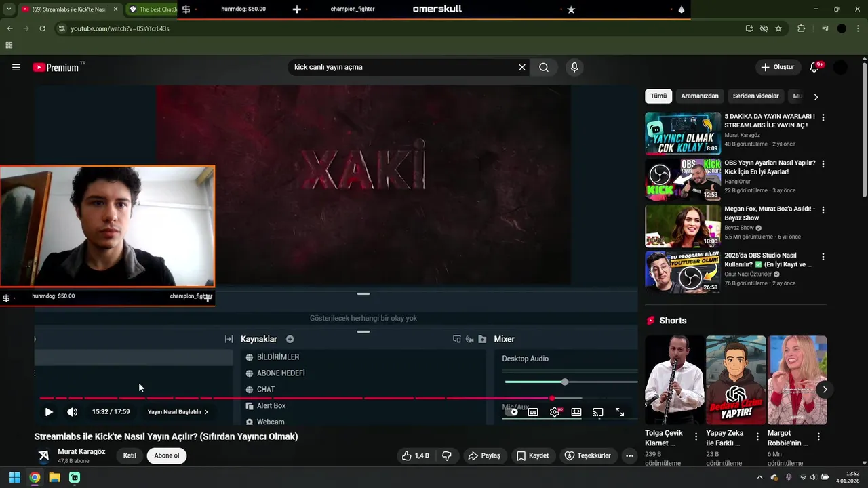Image resolution: width=868 pixels, height=488 pixels.
Task: Open Chrome three-dot menu
Action: point(859,28)
